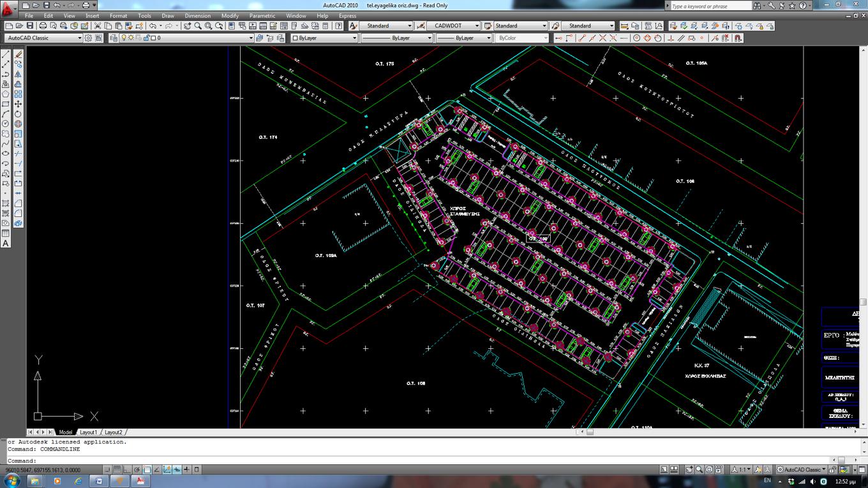Open the Dimension menu
The width and height of the screenshot is (868, 488).
click(197, 15)
